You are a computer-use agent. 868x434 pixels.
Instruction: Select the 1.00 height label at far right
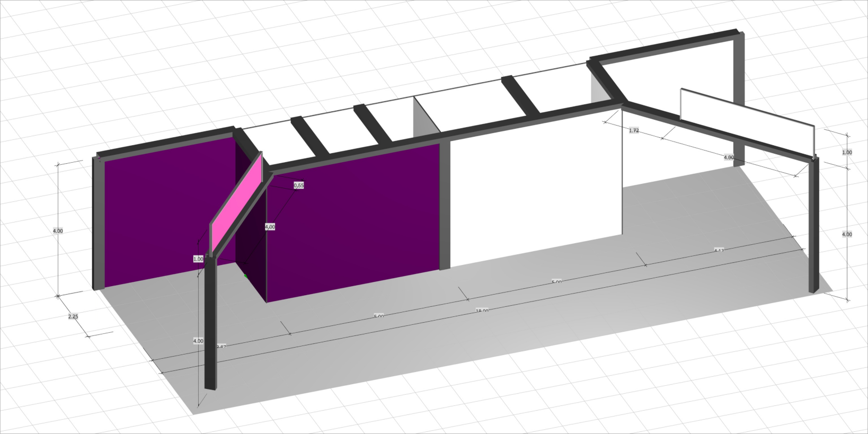point(847,153)
